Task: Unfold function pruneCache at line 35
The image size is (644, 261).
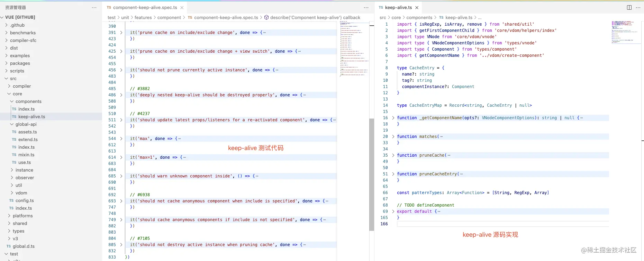Action: click(x=393, y=155)
